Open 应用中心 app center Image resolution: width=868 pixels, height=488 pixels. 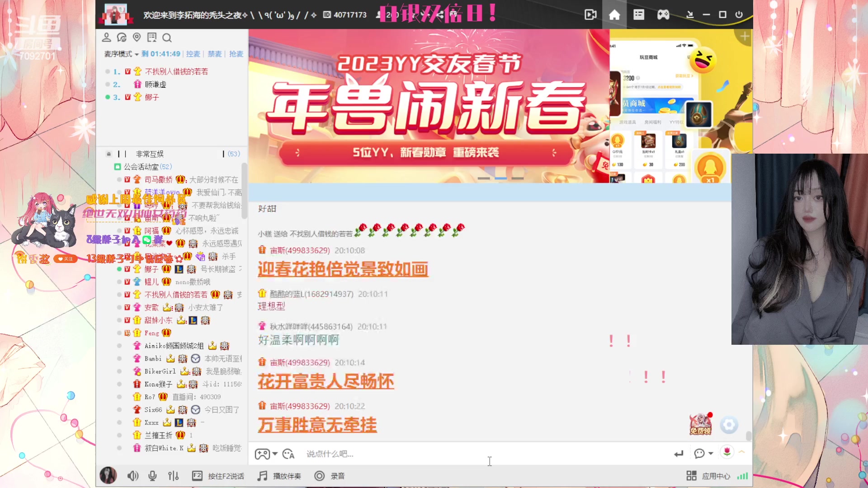click(708, 476)
